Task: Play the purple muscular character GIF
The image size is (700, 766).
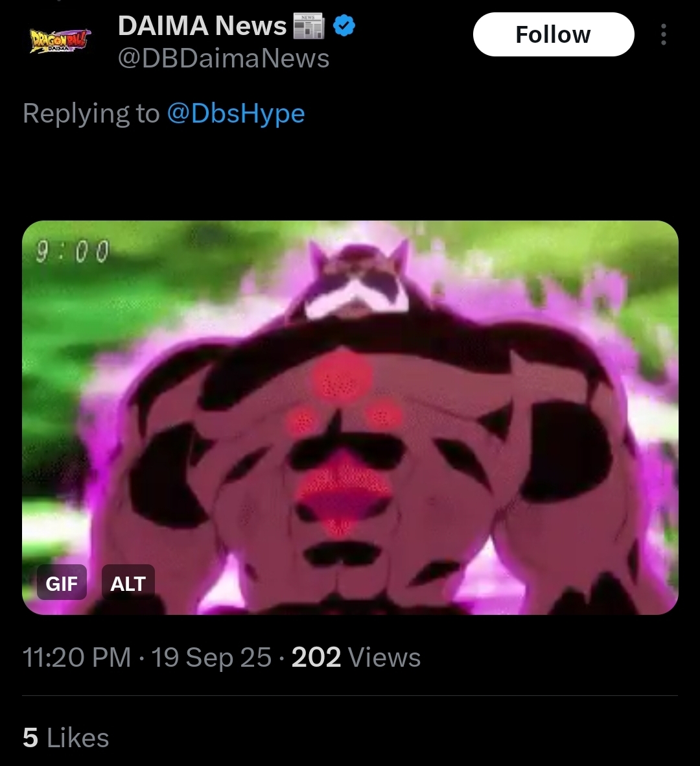Action: pos(350,417)
